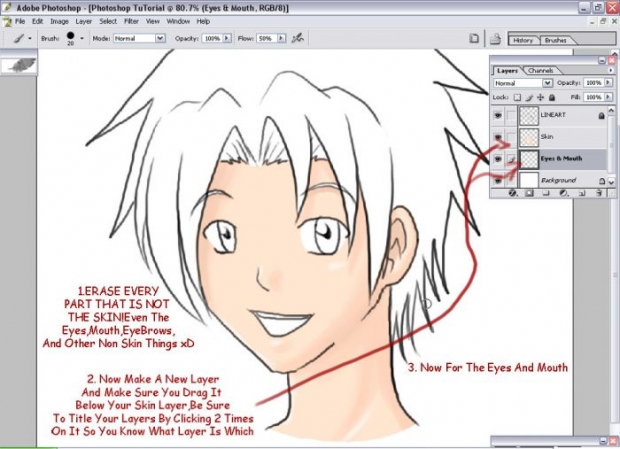Switch to the Channels tab
This screenshot has height=449, width=620.
[541, 70]
